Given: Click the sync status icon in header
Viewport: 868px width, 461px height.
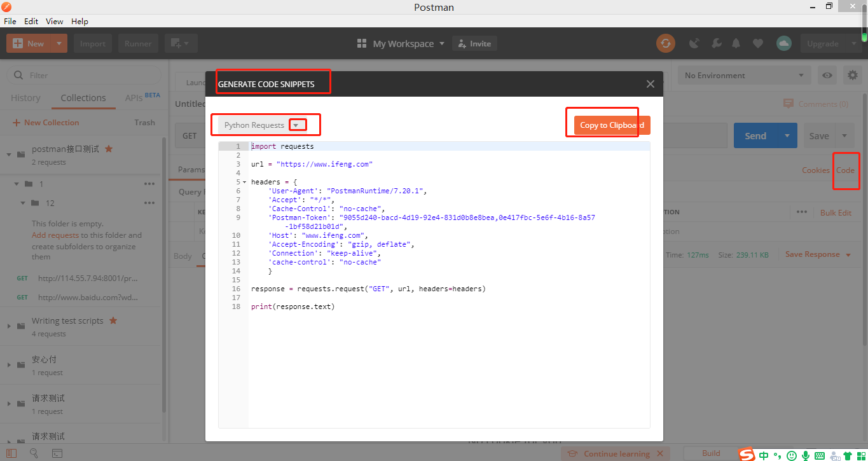Looking at the screenshot, I should [666, 43].
